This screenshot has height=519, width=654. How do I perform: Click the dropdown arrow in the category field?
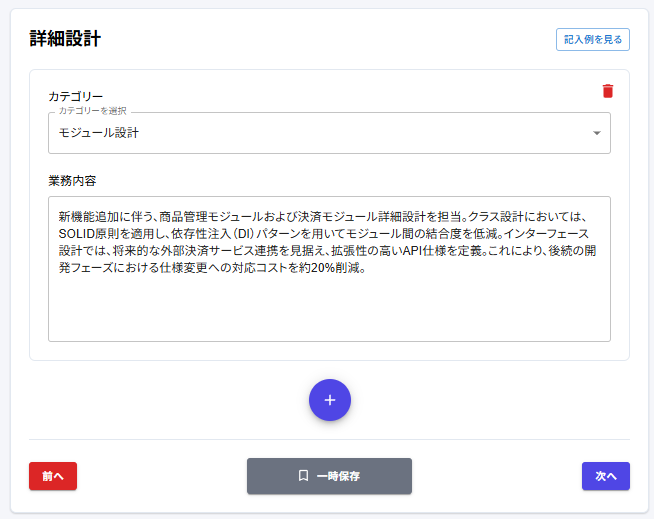pyautogui.click(x=597, y=133)
